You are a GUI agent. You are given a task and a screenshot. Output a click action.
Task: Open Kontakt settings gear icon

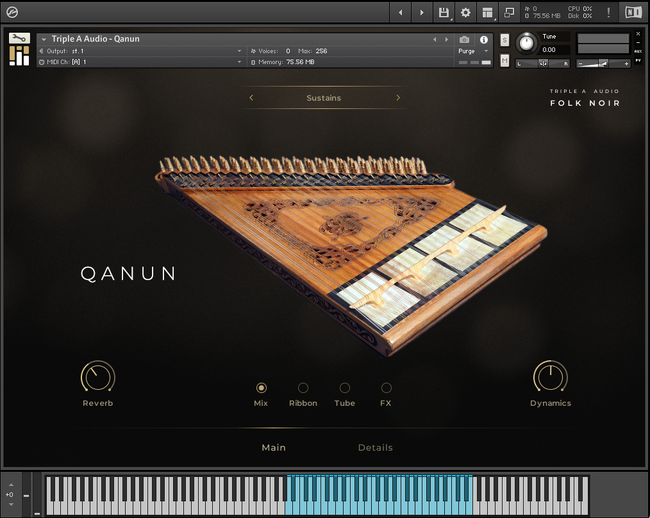(465, 12)
